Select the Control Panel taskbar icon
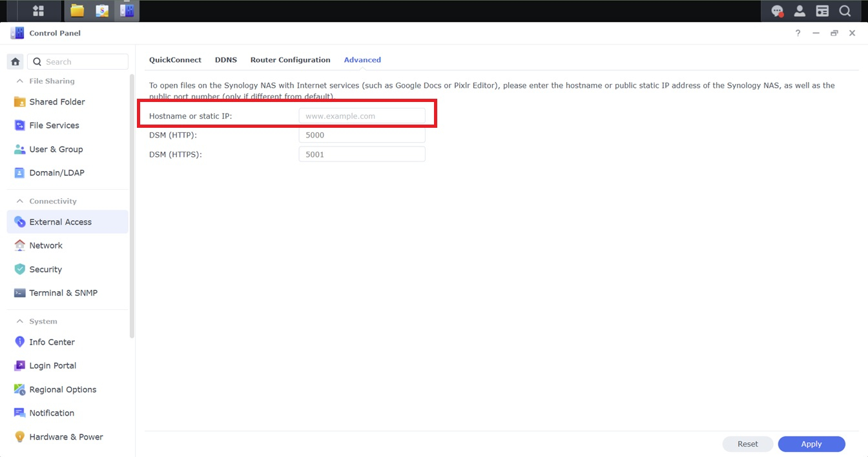This screenshot has height=457, width=868. click(127, 10)
